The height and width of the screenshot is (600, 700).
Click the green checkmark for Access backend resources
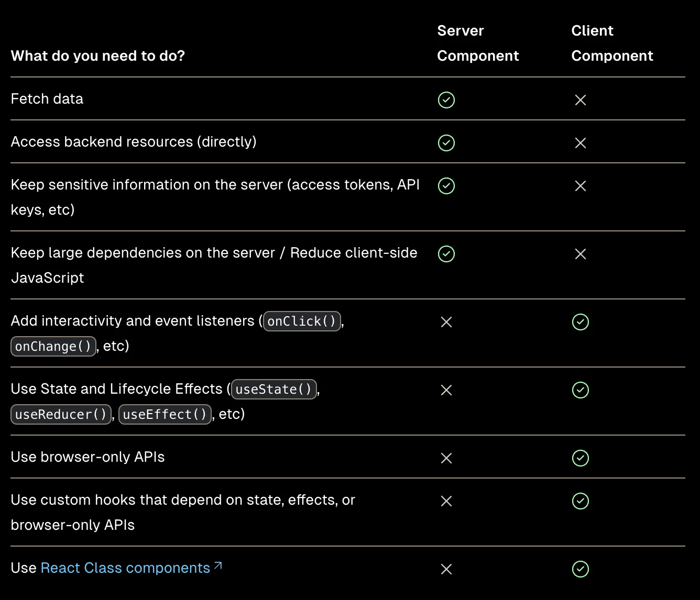click(446, 143)
